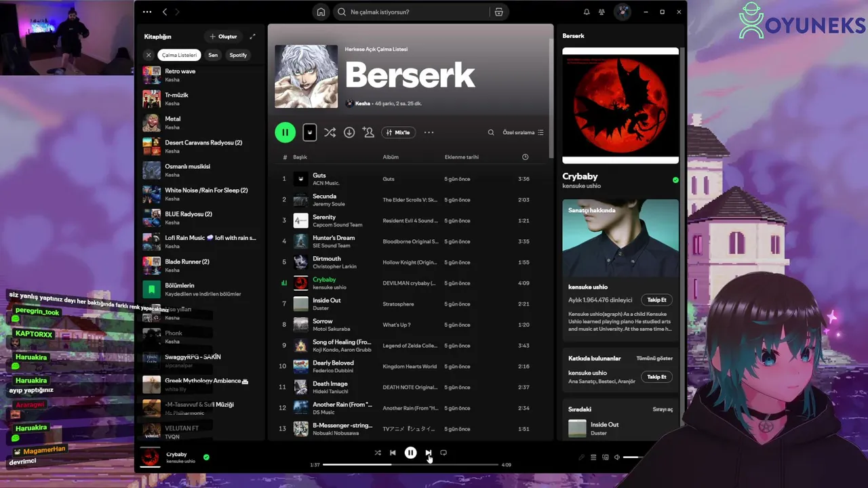Screen dimensions: 868x488
Task: Click Takip Et under Katkıda bulunanlar
Action: point(656,377)
